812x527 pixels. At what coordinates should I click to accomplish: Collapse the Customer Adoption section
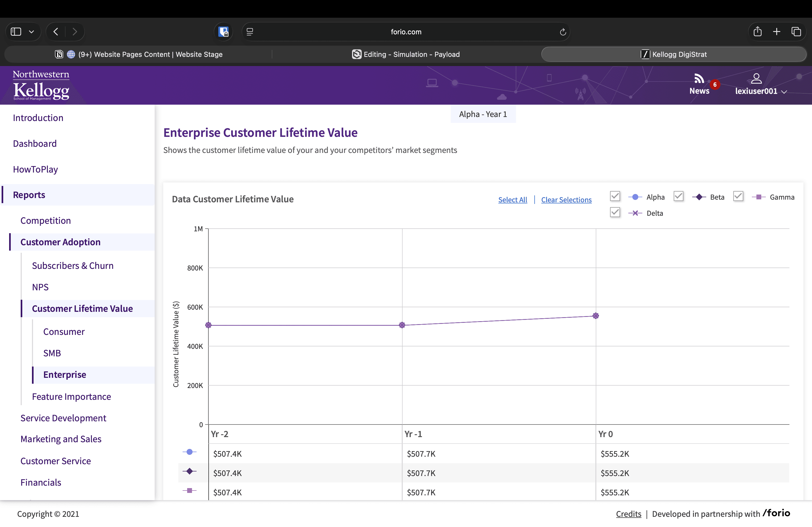60,242
